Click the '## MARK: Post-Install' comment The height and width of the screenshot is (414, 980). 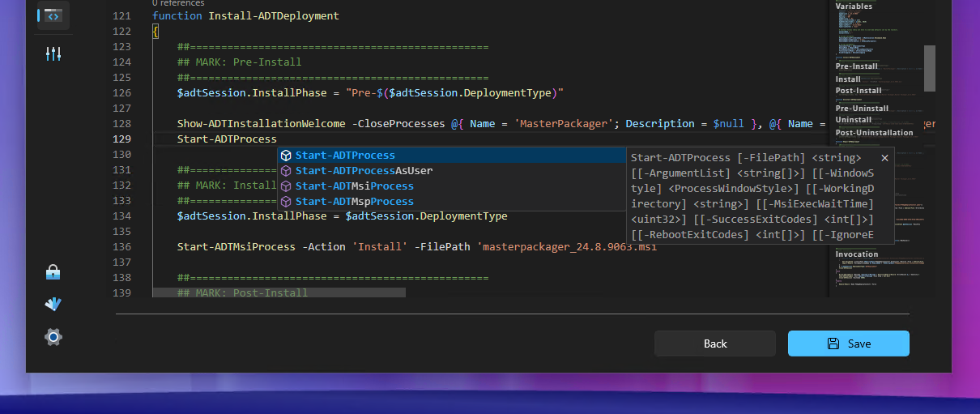(x=242, y=293)
